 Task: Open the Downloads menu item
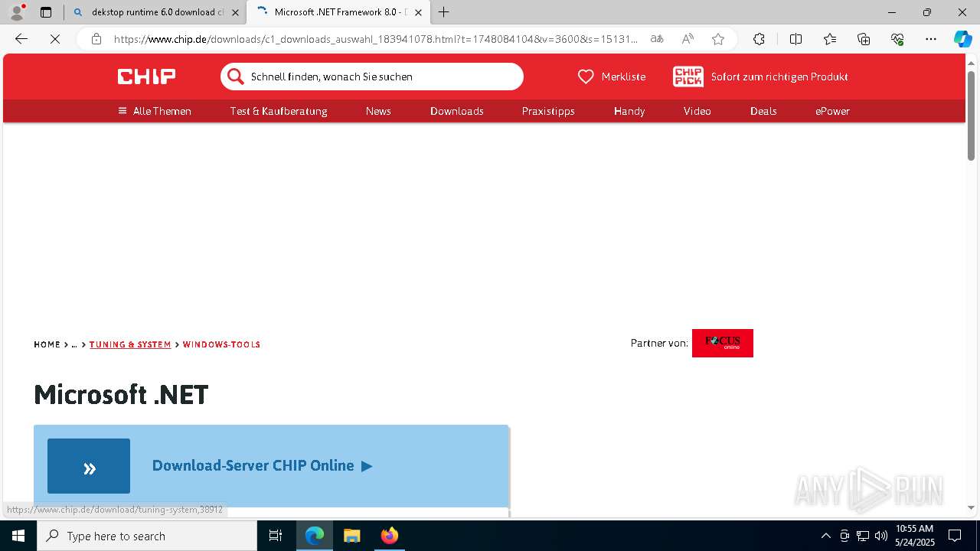pos(457,111)
